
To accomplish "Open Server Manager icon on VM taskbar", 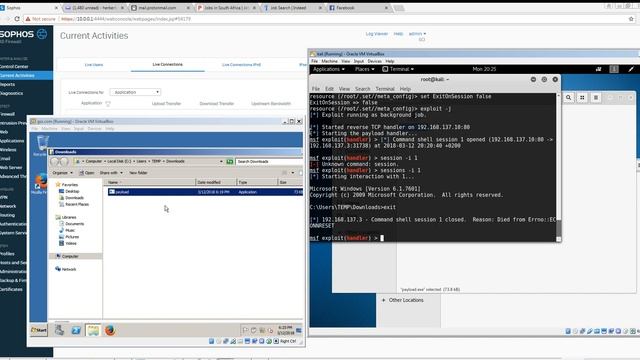I will 59,330.
